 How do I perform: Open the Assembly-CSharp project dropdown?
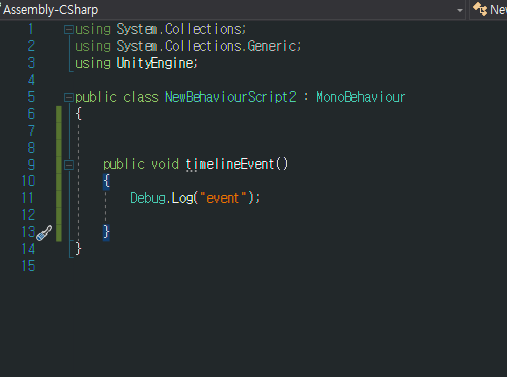pyautogui.click(x=232, y=10)
